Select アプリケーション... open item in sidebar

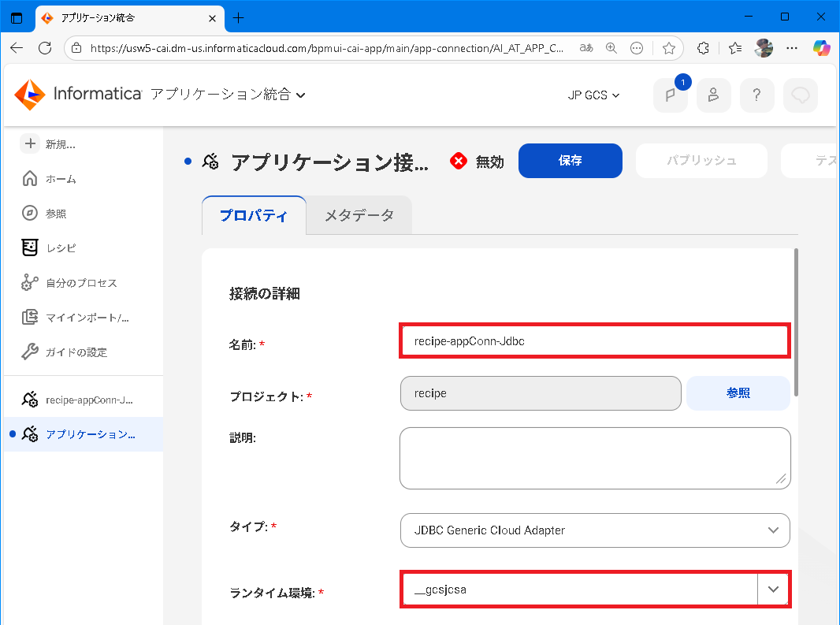[x=83, y=434]
